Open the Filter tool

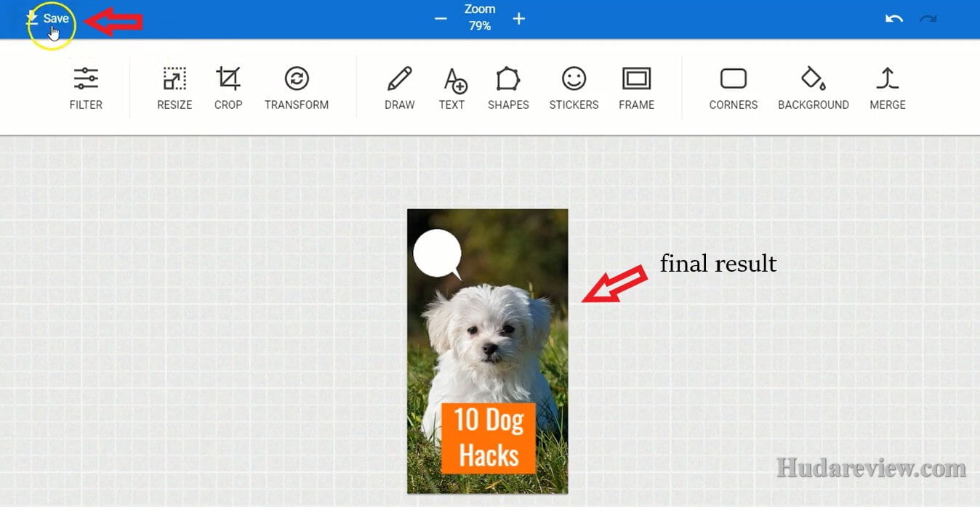tap(86, 89)
